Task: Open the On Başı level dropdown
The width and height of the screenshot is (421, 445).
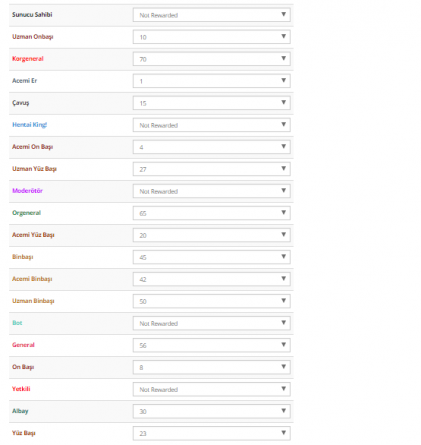Action: coord(211,367)
